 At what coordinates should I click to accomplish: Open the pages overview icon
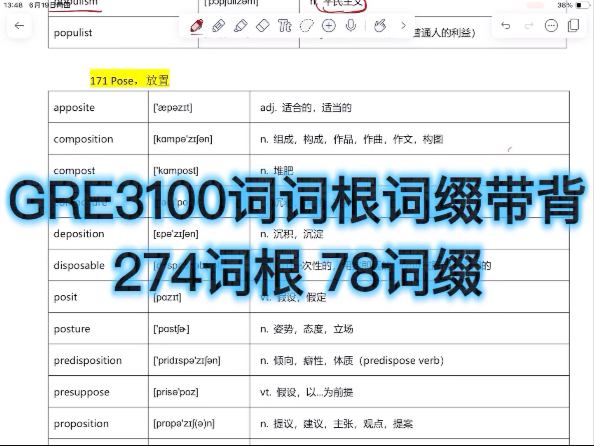pyautogui.click(x=574, y=26)
